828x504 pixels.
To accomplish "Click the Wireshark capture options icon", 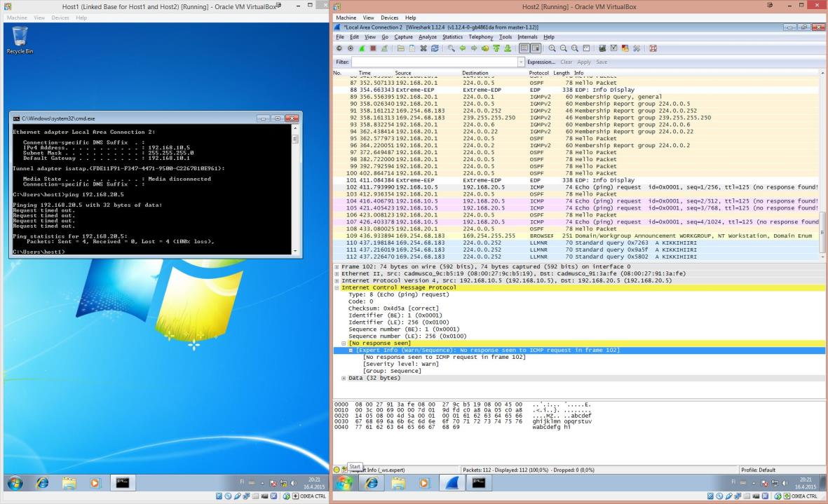I will 350,48.
